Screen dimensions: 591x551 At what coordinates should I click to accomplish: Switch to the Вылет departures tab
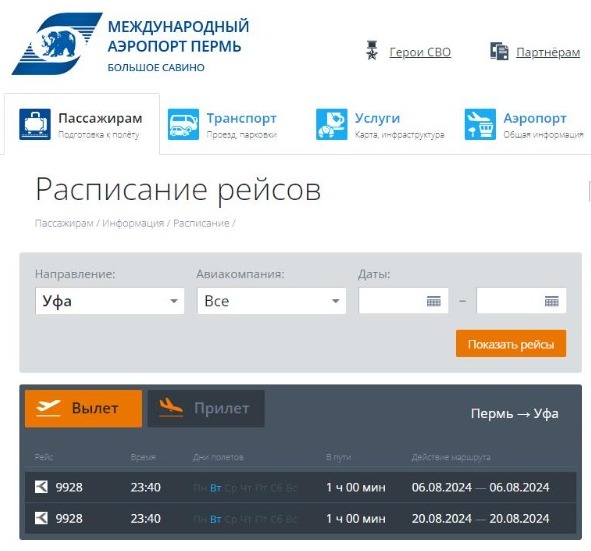coord(83,409)
